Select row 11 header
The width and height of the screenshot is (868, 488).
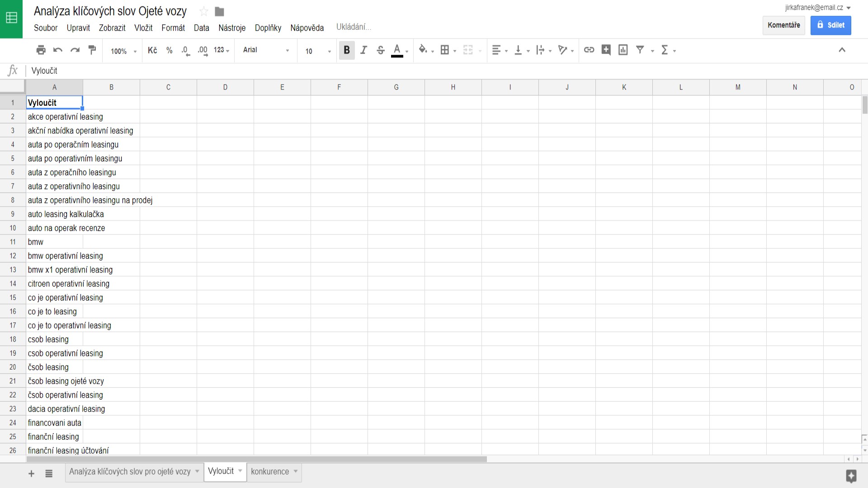(13, 242)
